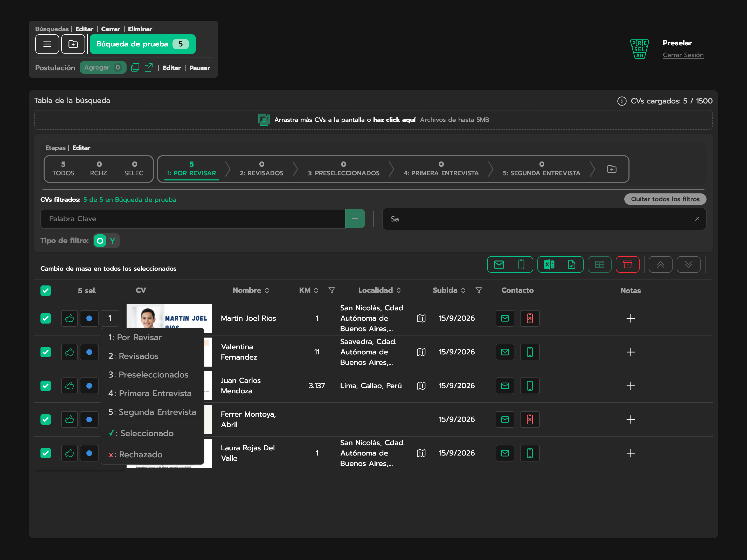Filter the KM column funnel icon
Image resolution: width=747 pixels, height=560 pixels.
(332, 290)
